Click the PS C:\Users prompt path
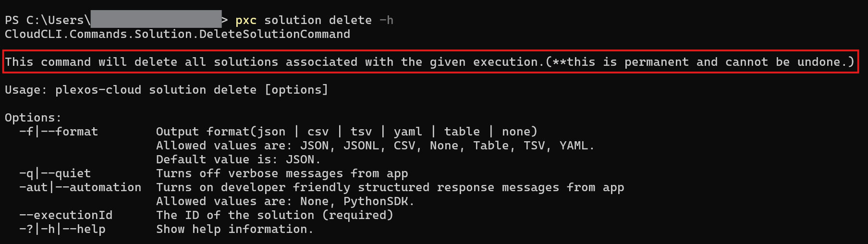868x244 pixels. click(48, 20)
